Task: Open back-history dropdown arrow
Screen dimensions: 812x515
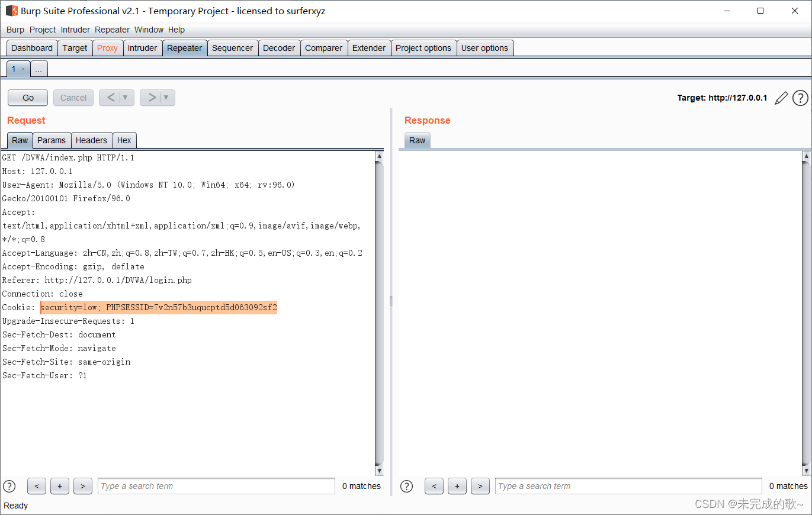Action: [126, 98]
